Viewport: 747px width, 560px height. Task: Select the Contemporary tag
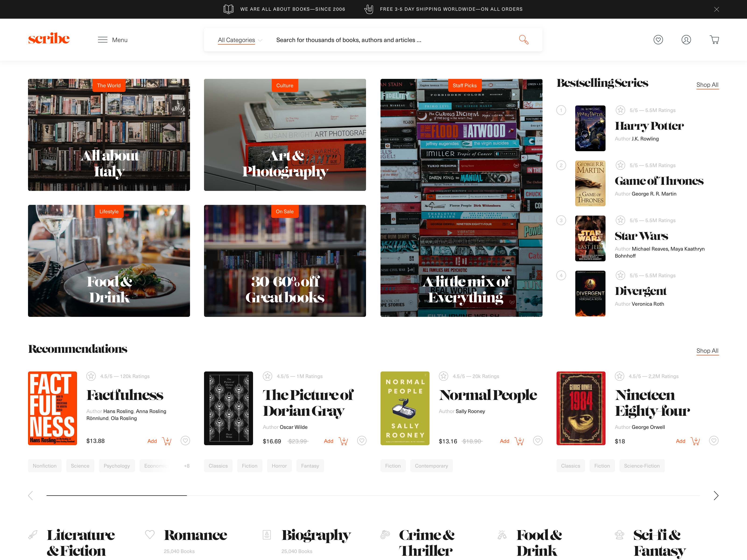(431, 466)
